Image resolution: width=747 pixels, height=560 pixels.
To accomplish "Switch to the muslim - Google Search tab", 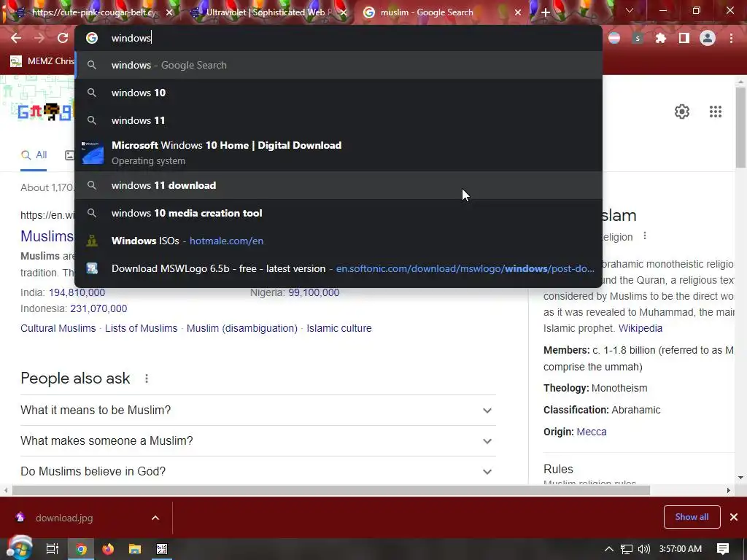I will tap(441, 12).
